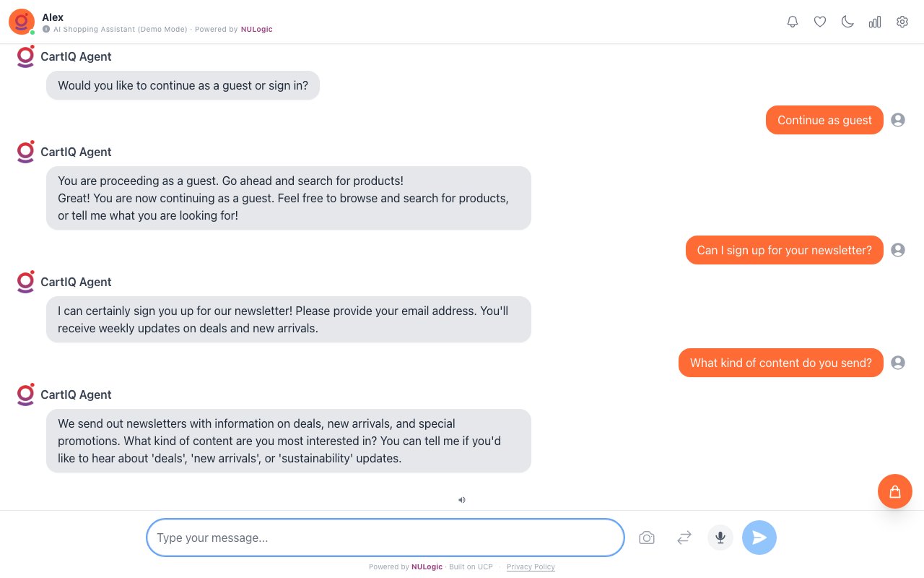
Task: Click the user avatar beside "What kind of content"
Action: click(x=898, y=363)
